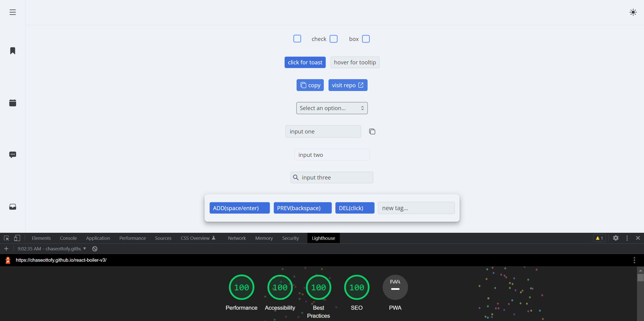Check the checkbox next to 'check'
Image resolution: width=644 pixels, height=321 pixels.
point(334,39)
